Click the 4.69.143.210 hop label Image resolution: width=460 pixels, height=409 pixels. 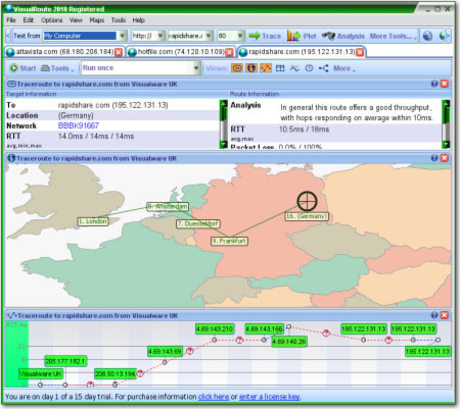215,329
